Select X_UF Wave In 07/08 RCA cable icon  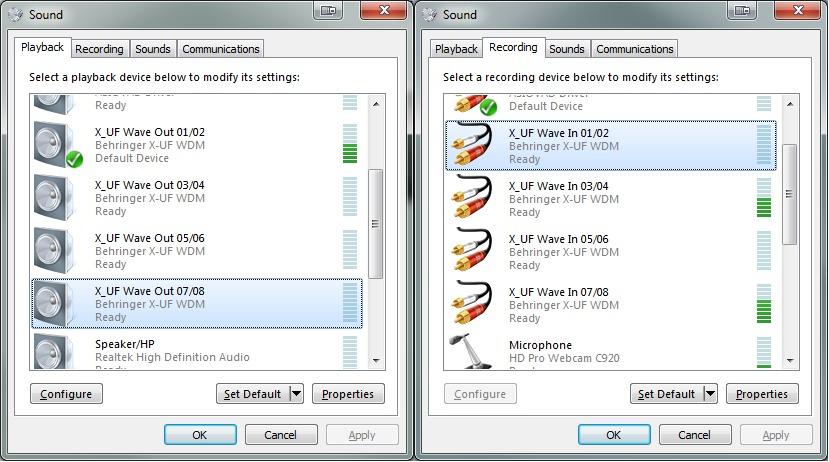[472, 303]
